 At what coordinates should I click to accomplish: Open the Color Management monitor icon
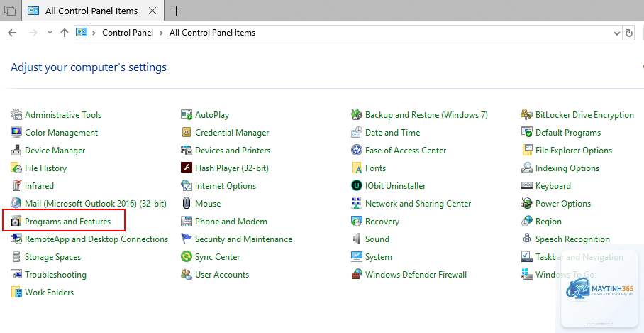pos(16,132)
